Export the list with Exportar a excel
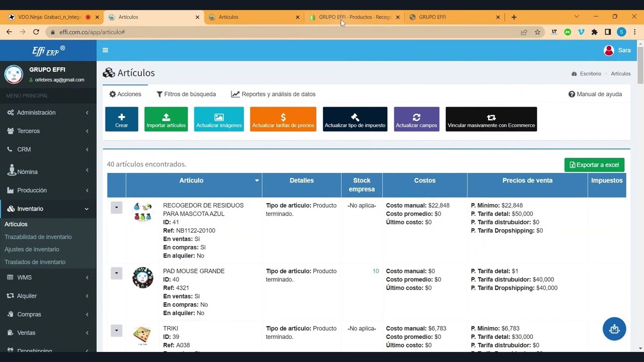Image resolution: width=644 pixels, height=362 pixels. [x=594, y=165]
